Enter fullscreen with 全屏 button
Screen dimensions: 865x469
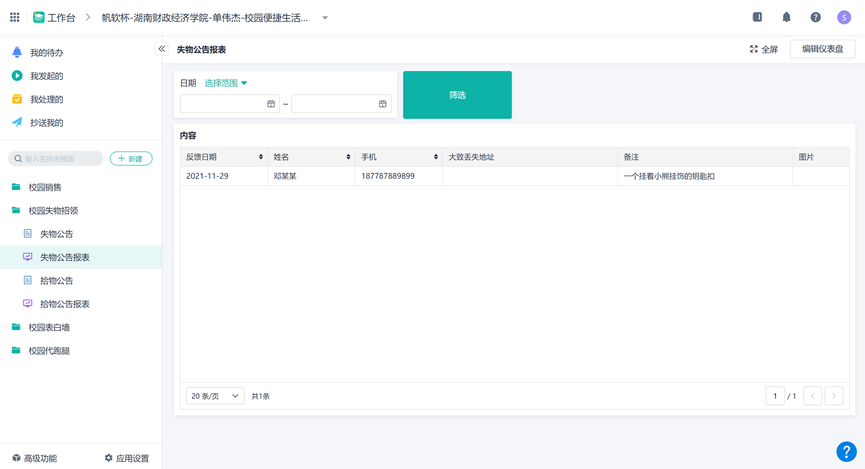point(764,49)
